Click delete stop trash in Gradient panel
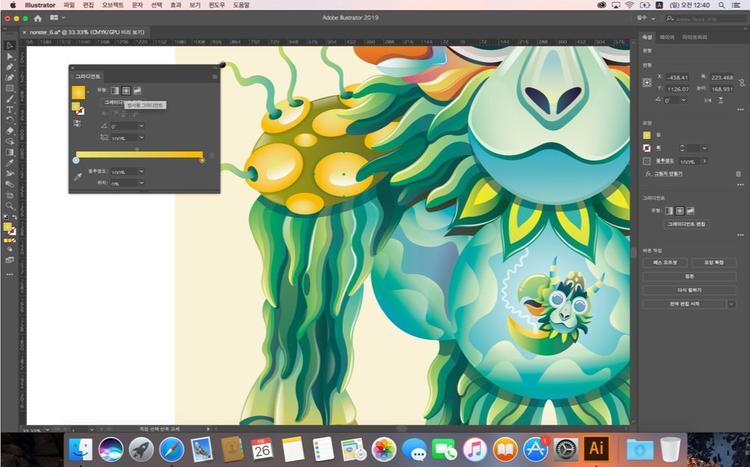Image resolution: width=750 pixels, height=467 pixels. (212, 156)
